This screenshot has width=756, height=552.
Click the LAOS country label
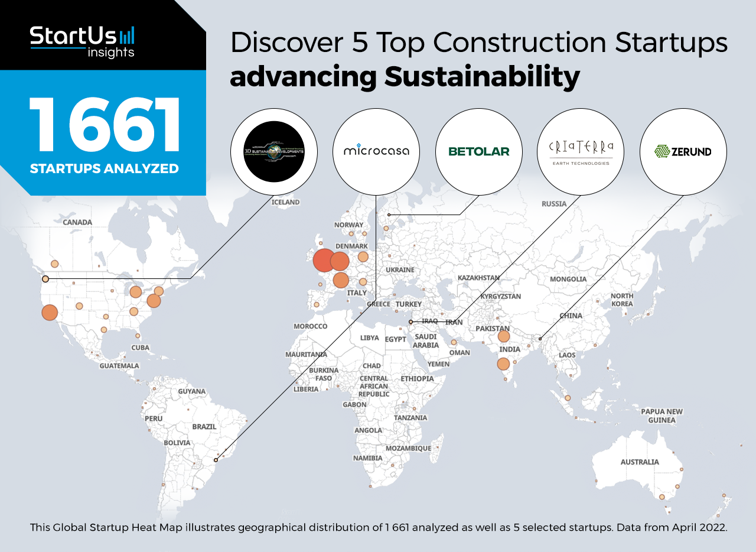coord(567,355)
